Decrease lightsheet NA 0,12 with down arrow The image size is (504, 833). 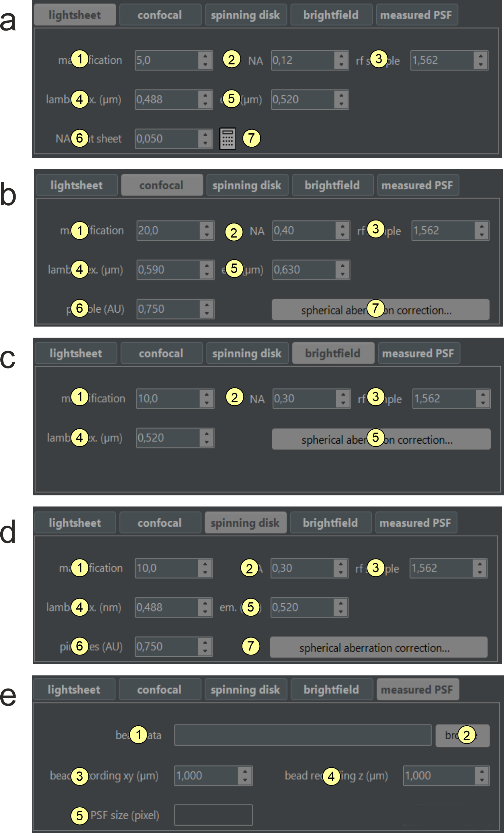coord(342,64)
